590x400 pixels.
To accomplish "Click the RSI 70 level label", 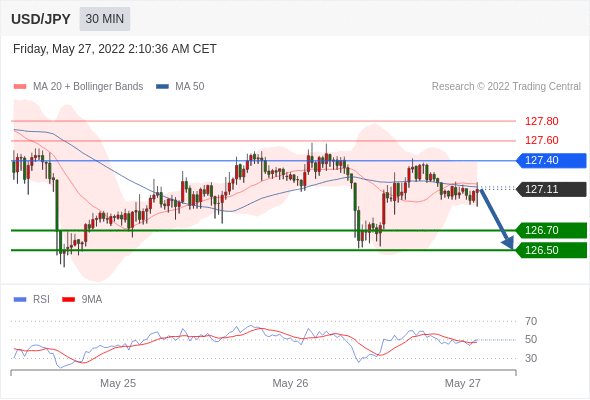I will 531,321.
